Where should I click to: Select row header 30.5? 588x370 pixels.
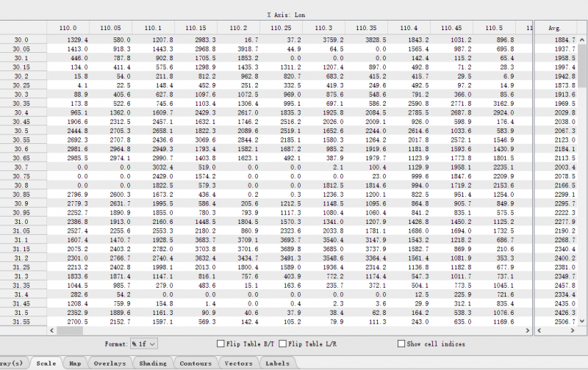(21, 130)
